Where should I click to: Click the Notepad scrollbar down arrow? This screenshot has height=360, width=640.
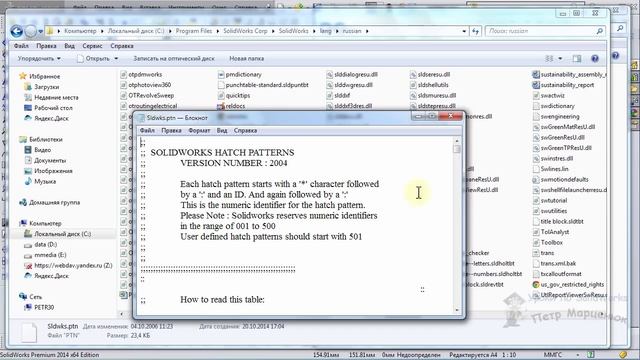click(457, 311)
